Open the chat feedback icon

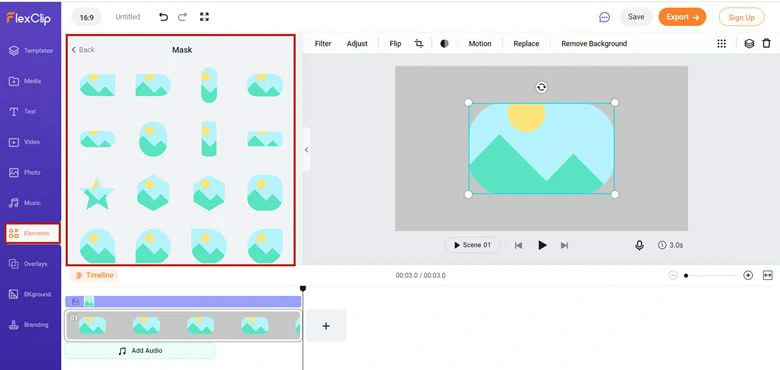tap(604, 17)
